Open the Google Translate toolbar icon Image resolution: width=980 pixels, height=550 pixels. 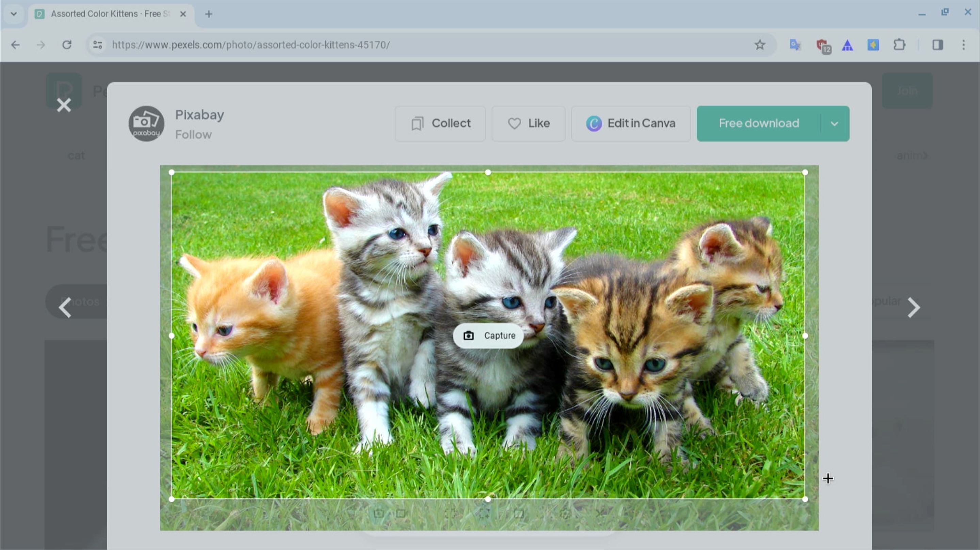pos(795,45)
